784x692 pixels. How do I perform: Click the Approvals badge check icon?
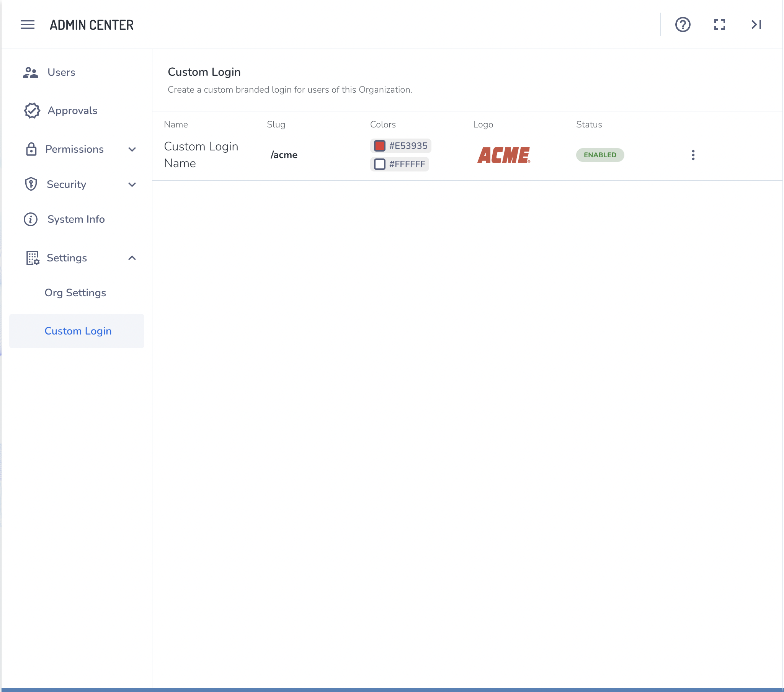click(32, 111)
